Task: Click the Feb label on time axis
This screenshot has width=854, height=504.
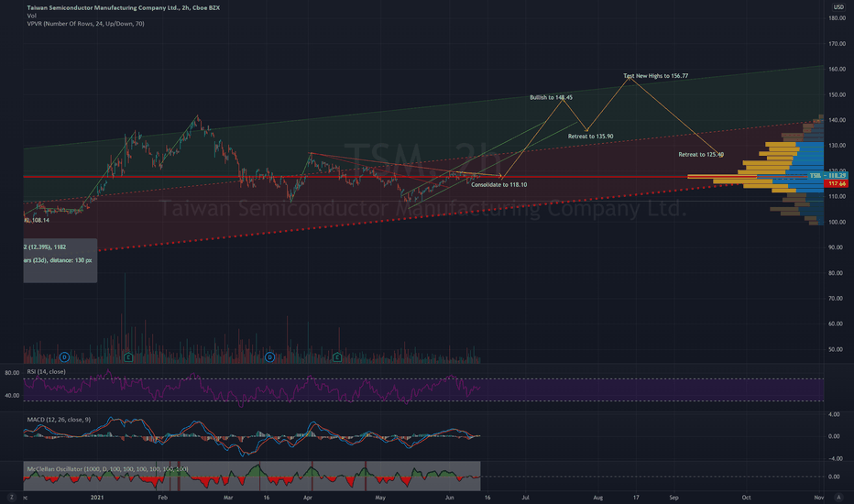Action: point(162,498)
